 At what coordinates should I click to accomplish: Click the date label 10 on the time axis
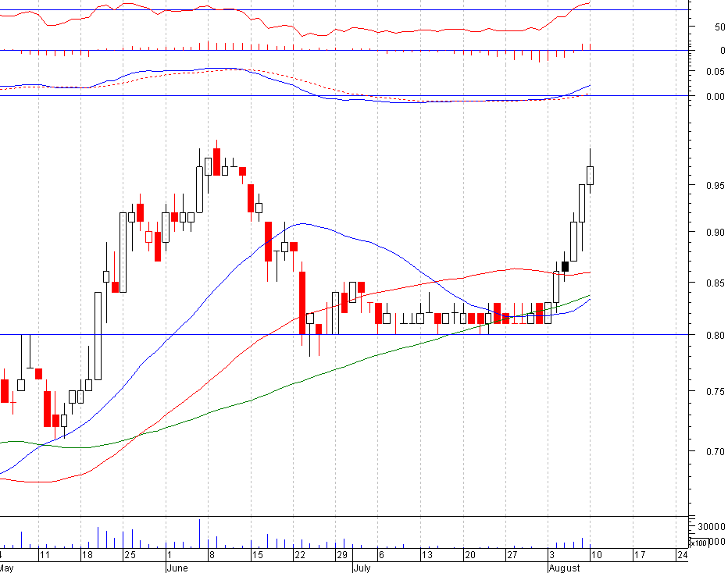click(597, 555)
